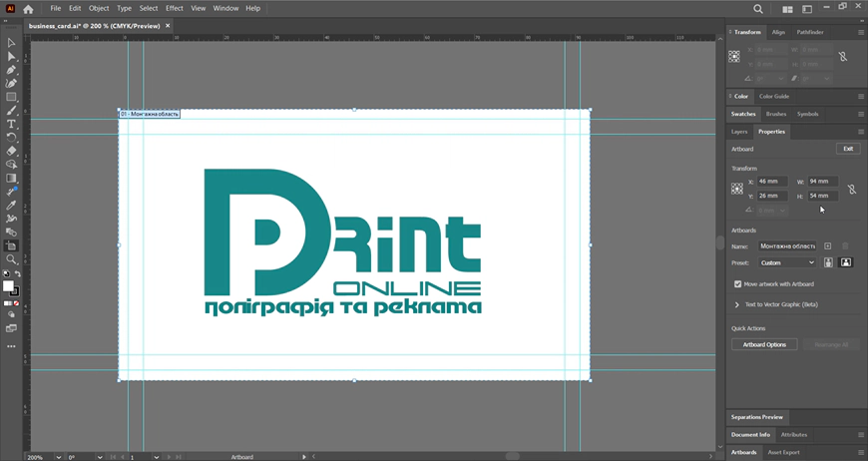Toggle Move artwork with Artboard checkbox
The width and height of the screenshot is (868, 461).
[738, 284]
